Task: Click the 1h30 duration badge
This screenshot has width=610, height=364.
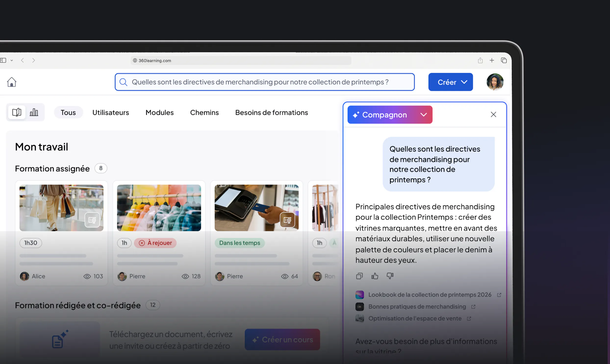Action: [x=31, y=243]
